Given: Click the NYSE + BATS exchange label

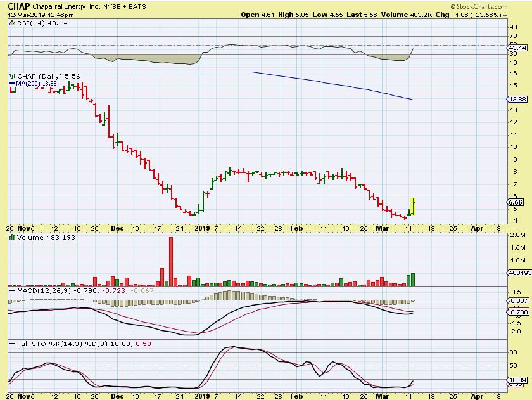Looking at the screenshot, I should [x=125, y=6].
